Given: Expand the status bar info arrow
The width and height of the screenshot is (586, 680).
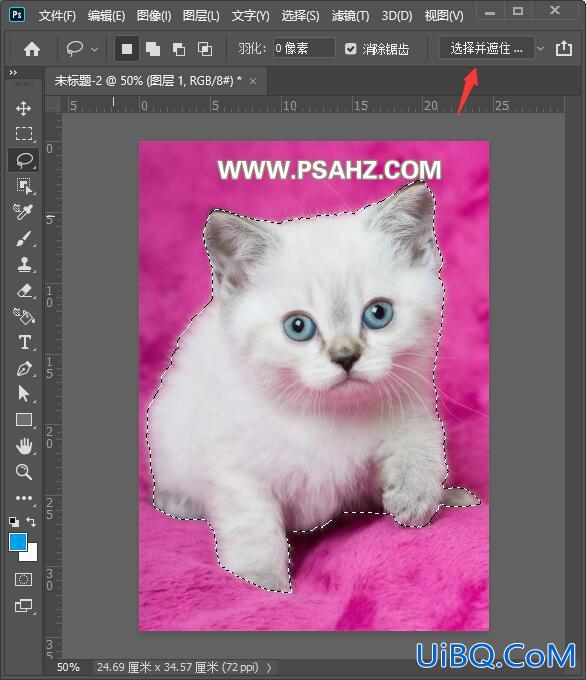Looking at the screenshot, I should (x=269, y=667).
